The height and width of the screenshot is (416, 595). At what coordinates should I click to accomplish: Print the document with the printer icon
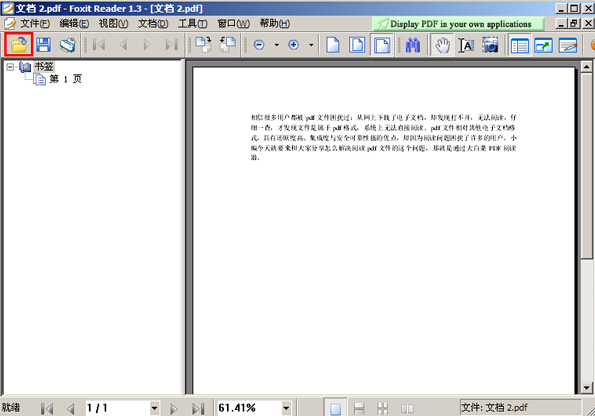(x=68, y=45)
